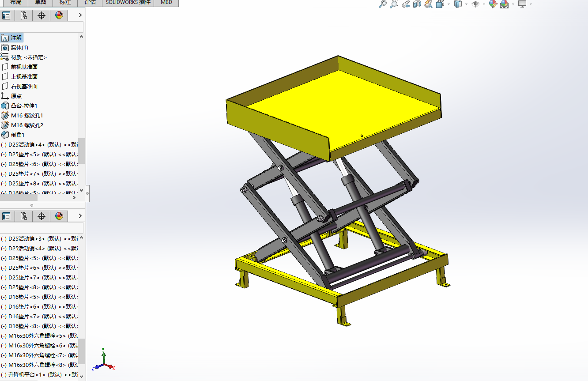Open FeatureManager tab in upper pane

(x=6, y=15)
